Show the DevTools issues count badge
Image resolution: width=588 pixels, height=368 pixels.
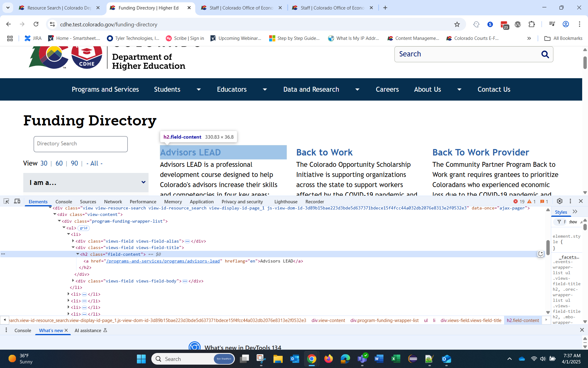544,201
